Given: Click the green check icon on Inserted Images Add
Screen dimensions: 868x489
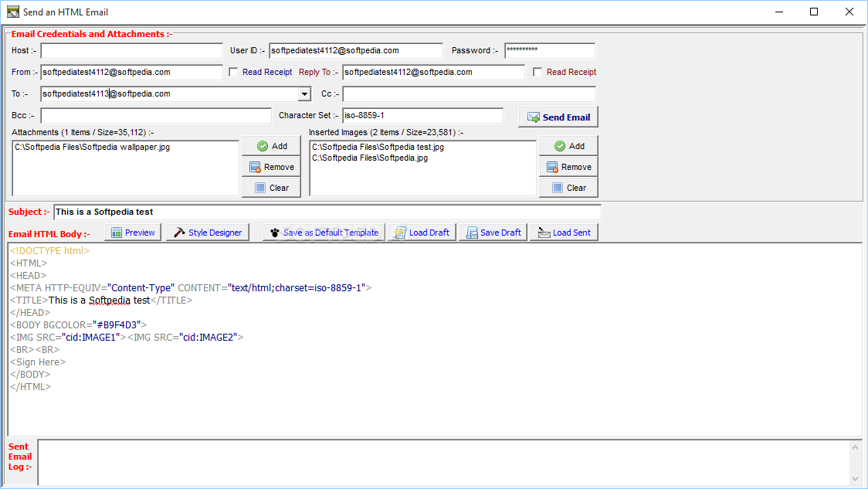Looking at the screenshot, I should click(560, 146).
